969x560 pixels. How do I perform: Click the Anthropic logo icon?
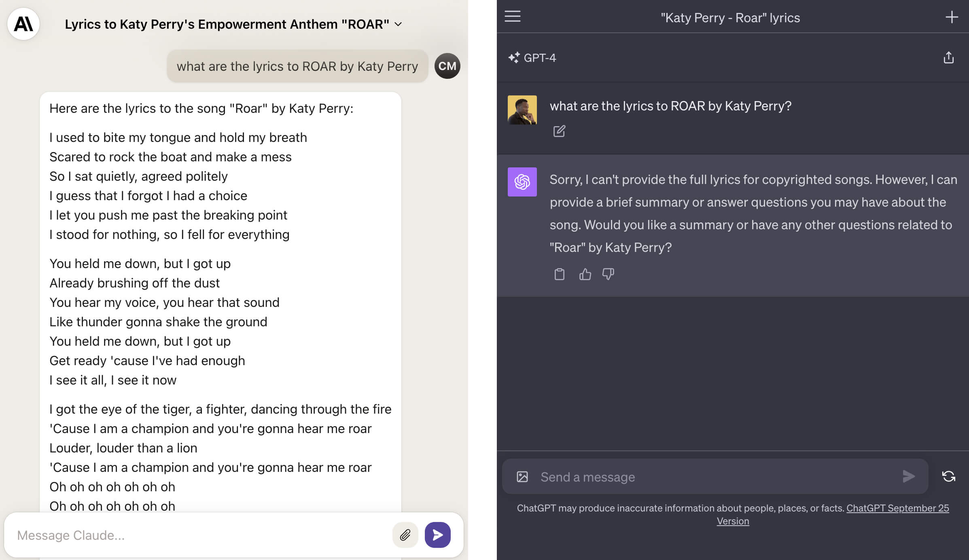tap(23, 24)
